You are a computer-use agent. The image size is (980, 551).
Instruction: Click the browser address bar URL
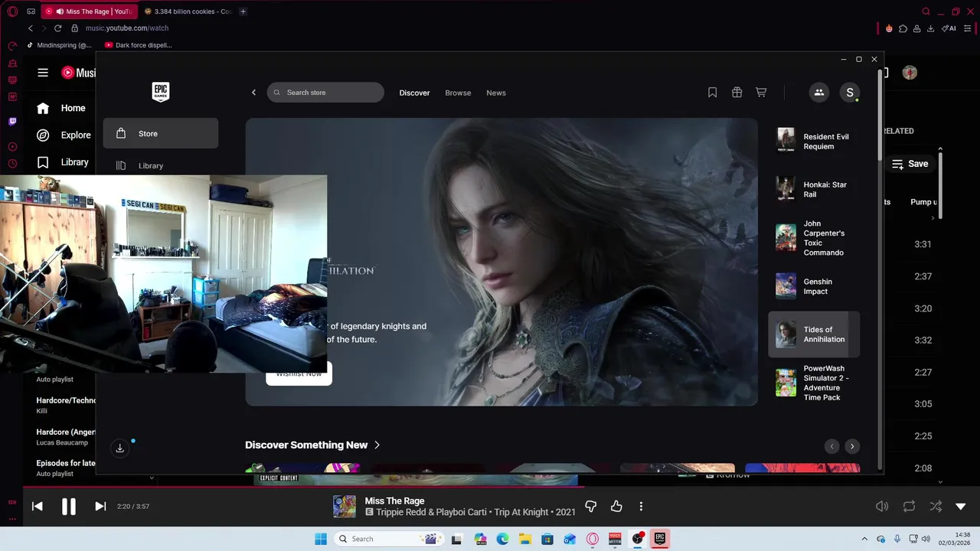point(127,28)
